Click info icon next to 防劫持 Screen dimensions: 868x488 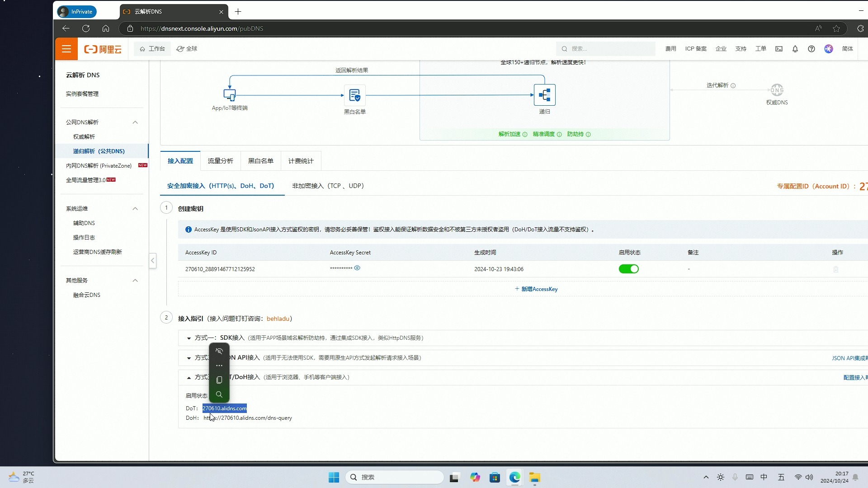[588, 134]
